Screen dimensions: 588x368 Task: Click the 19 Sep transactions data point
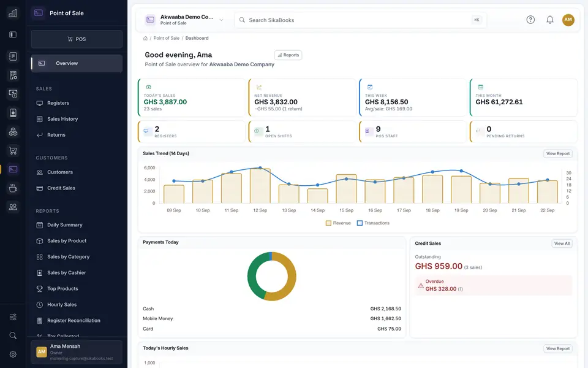(x=461, y=171)
